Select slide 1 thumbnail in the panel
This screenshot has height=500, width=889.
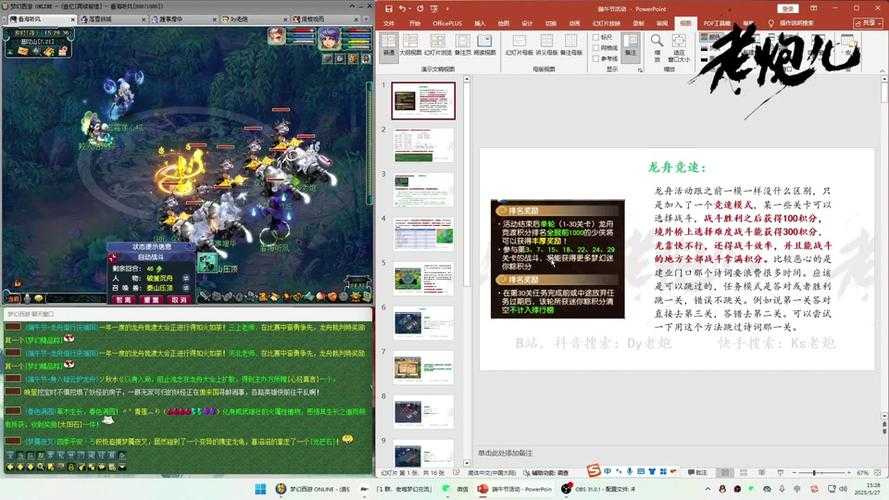point(423,100)
